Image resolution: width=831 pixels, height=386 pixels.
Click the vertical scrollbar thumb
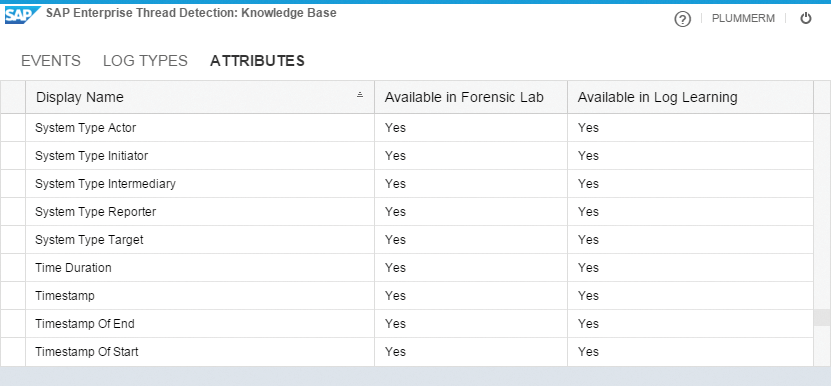[x=822, y=318]
